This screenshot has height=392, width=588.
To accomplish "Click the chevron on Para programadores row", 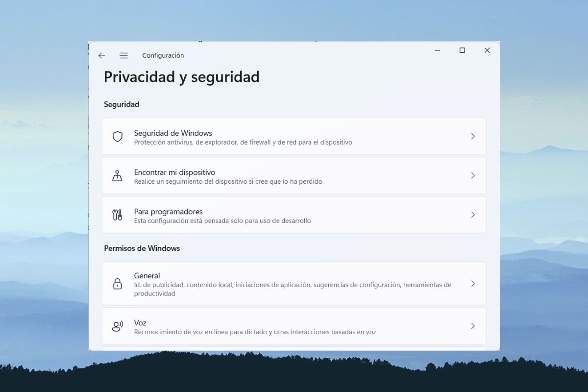I will pyautogui.click(x=473, y=215).
